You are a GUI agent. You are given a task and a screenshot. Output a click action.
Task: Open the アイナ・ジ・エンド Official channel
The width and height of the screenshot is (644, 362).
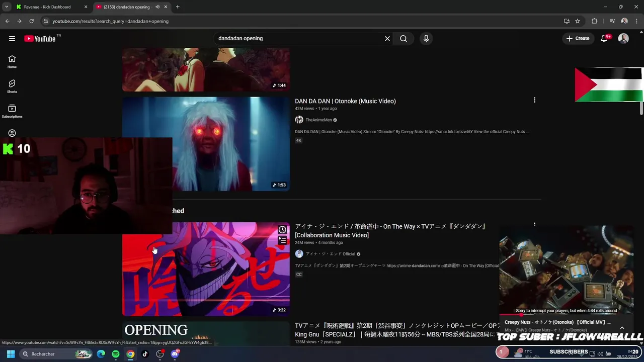coord(330,254)
